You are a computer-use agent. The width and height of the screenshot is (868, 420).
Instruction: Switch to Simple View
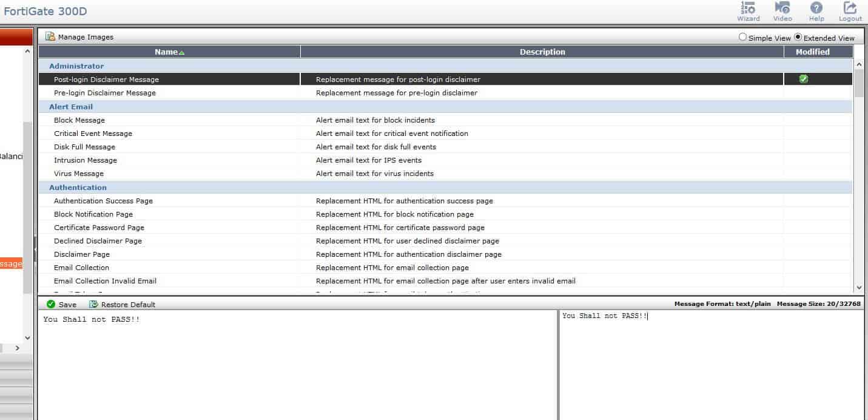tap(742, 36)
